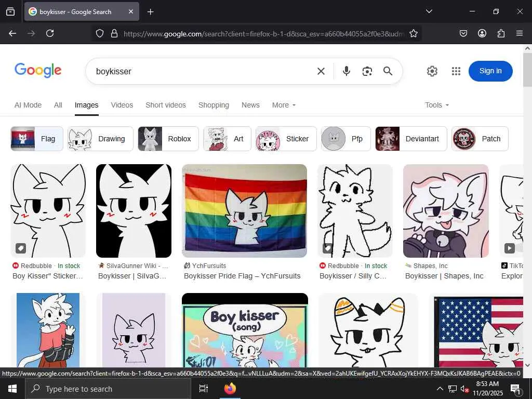Viewport: 532px width, 399px height.
Task: Expand the More dropdown
Action: (x=284, y=105)
